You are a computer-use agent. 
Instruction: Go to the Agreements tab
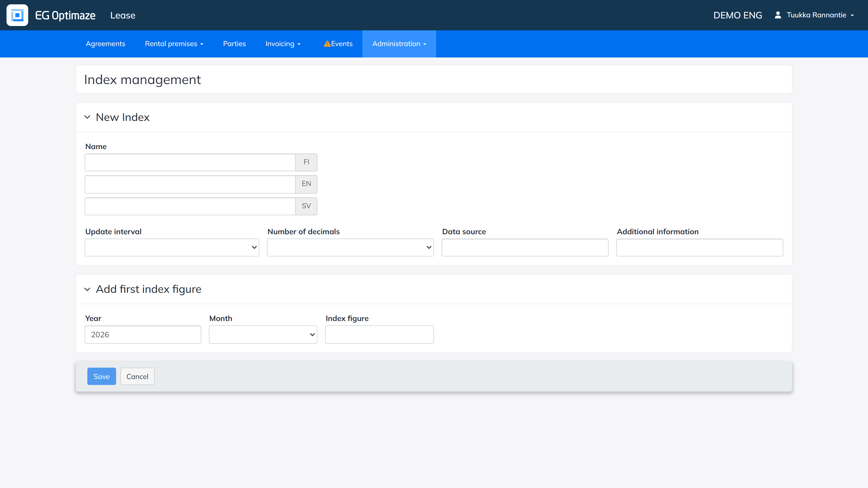click(x=106, y=44)
